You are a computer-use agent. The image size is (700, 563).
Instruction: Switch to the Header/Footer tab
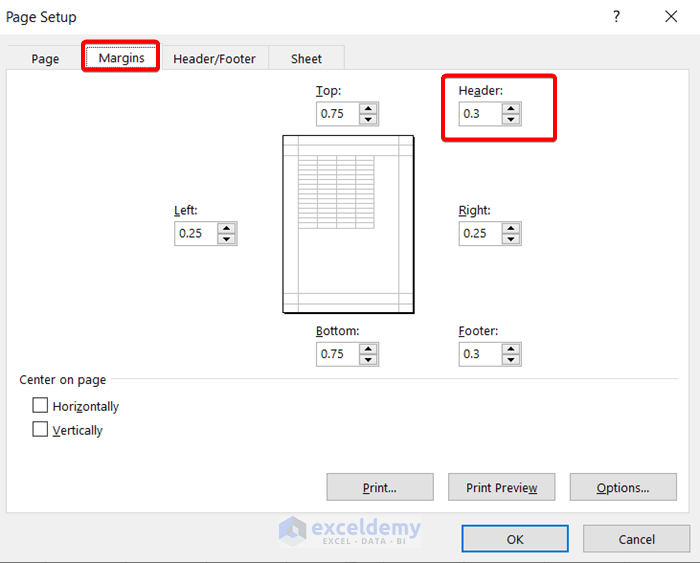214,58
